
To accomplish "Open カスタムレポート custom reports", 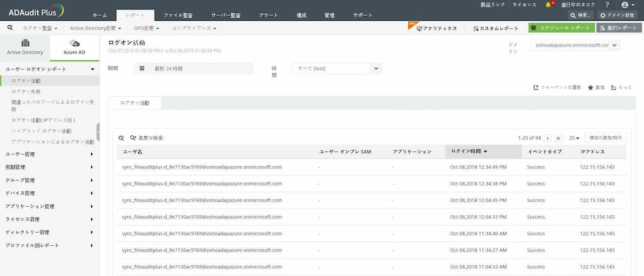I will tap(496, 28).
